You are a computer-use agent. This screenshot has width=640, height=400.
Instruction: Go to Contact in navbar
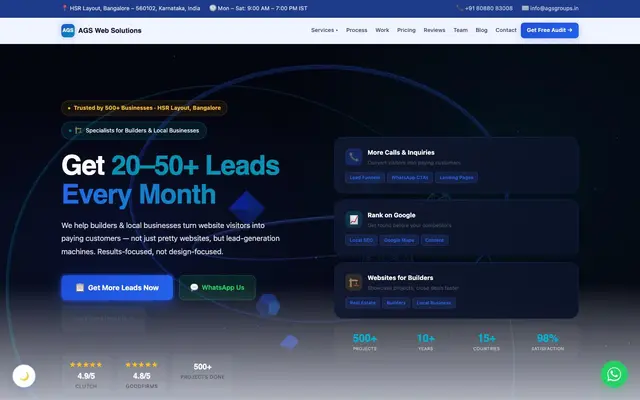[x=506, y=30]
